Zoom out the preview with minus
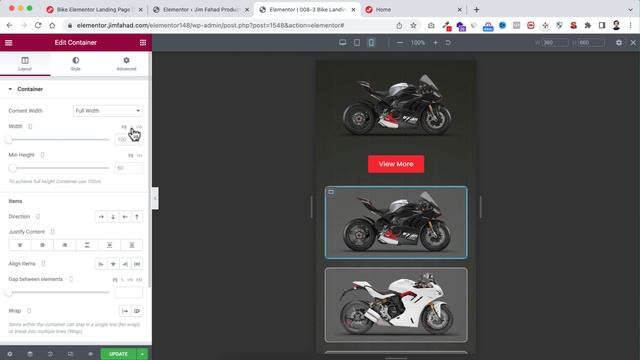 [400, 42]
